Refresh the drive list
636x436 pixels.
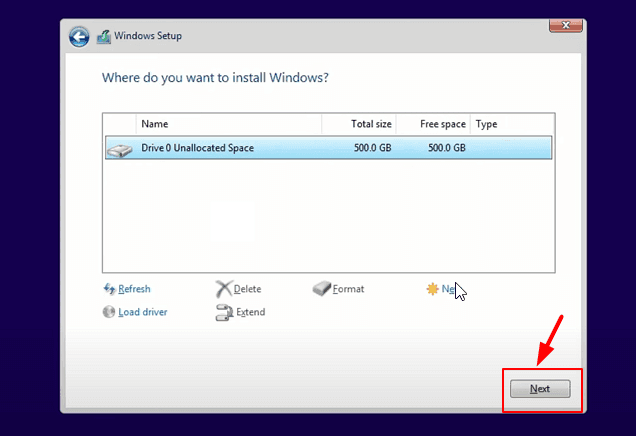(x=134, y=289)
